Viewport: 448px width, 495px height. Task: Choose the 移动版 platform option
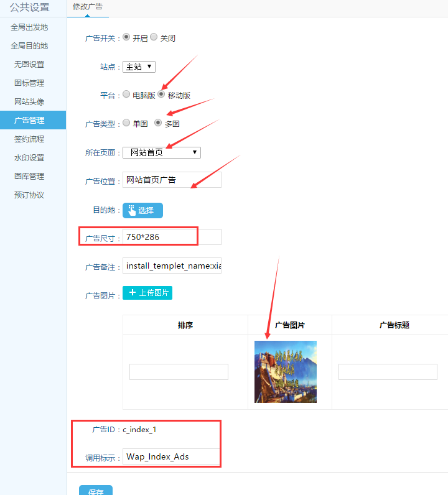pyautogui.click(x=161, y=95)
